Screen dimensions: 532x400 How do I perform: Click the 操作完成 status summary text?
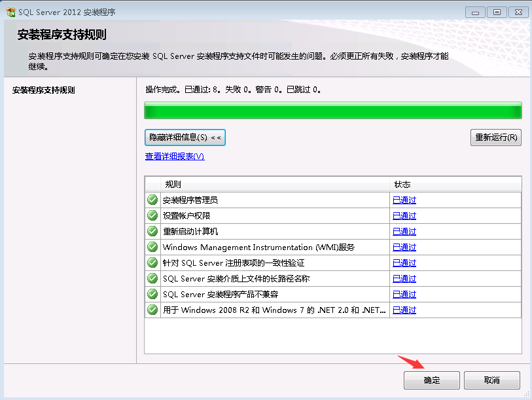[233, 90]
